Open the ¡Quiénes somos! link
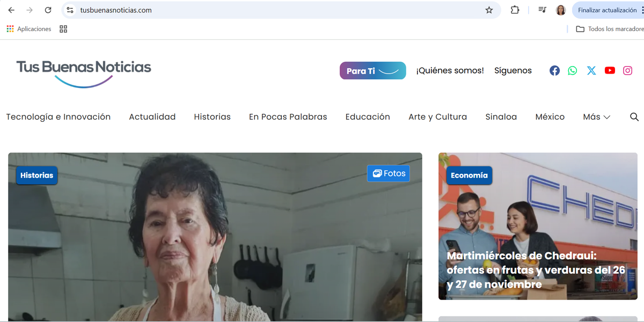Screen dimensions: 644x322 (x=450, y=70)
